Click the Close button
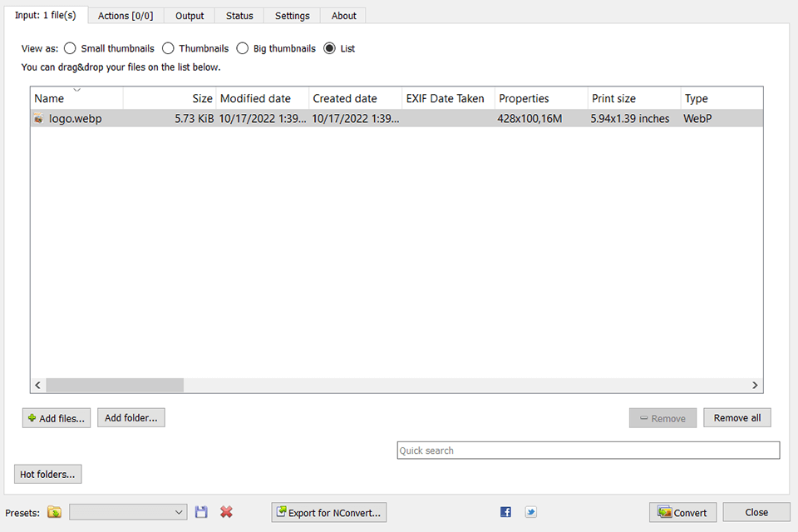Viewport: 798px width, 532px height. (756, 513)
